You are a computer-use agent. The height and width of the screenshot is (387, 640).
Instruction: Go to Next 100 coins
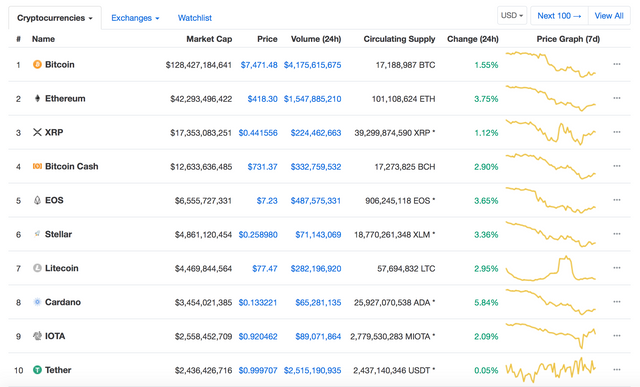[559, 16]
